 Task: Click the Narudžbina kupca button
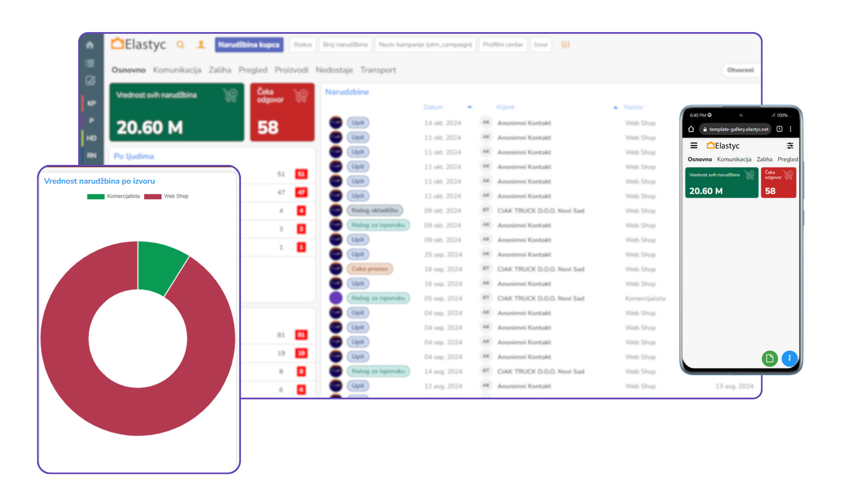249,45
